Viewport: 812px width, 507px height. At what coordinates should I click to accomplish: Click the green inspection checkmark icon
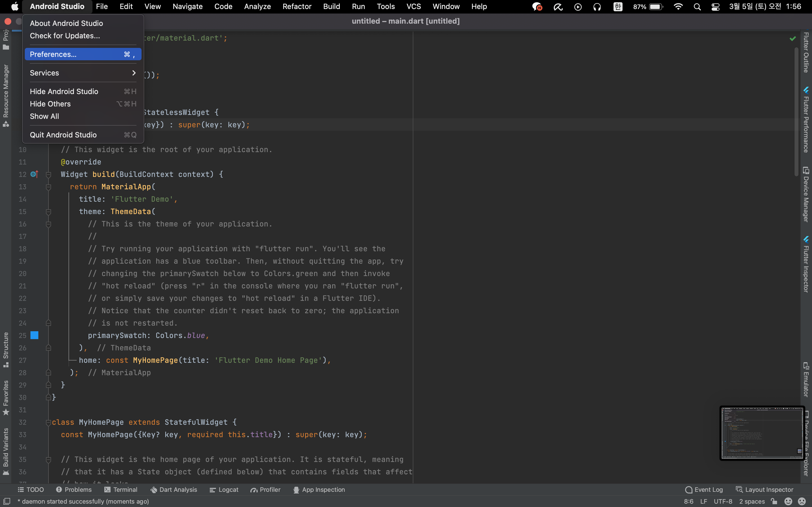tap(793, 39)
